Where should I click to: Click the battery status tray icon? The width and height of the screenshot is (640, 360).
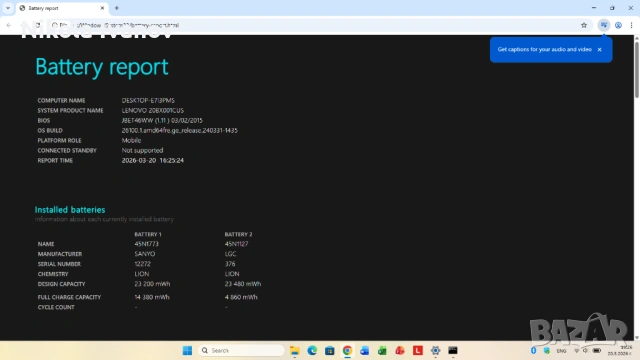[597, 351]
